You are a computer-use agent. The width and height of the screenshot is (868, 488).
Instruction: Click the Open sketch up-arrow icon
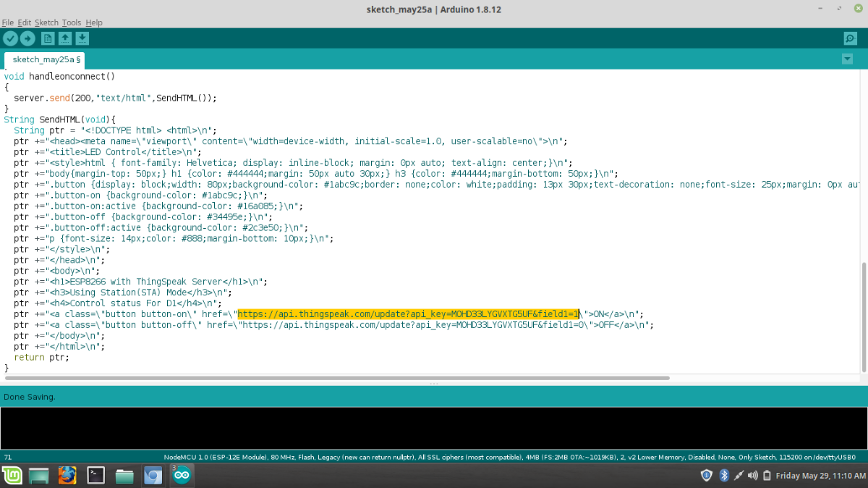(x=65, y=38)
